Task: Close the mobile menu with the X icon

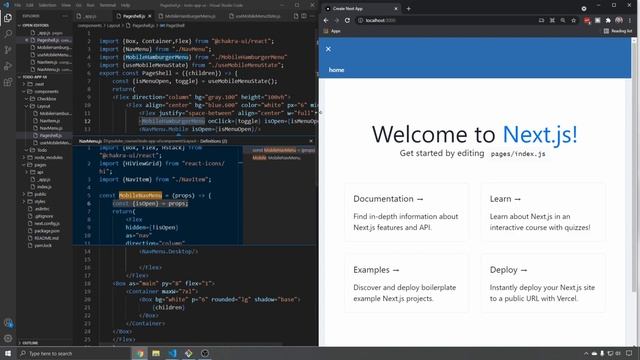Action: coord(328,49)
